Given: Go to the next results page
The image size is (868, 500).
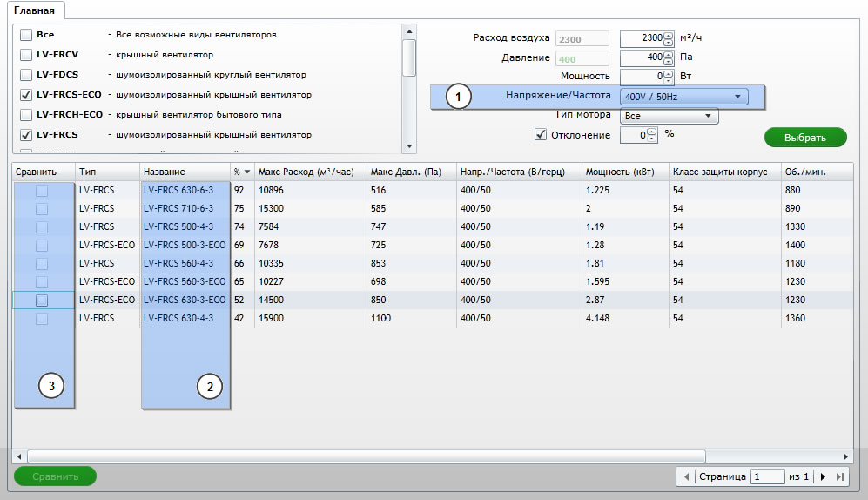Looking at the screenshot, I should (824, 476).
